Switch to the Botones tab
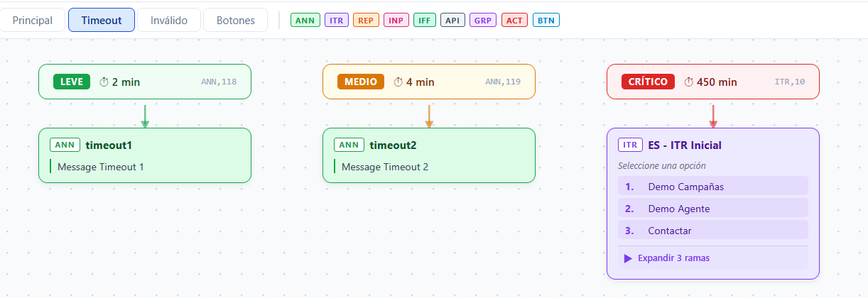 click(235, 20)
